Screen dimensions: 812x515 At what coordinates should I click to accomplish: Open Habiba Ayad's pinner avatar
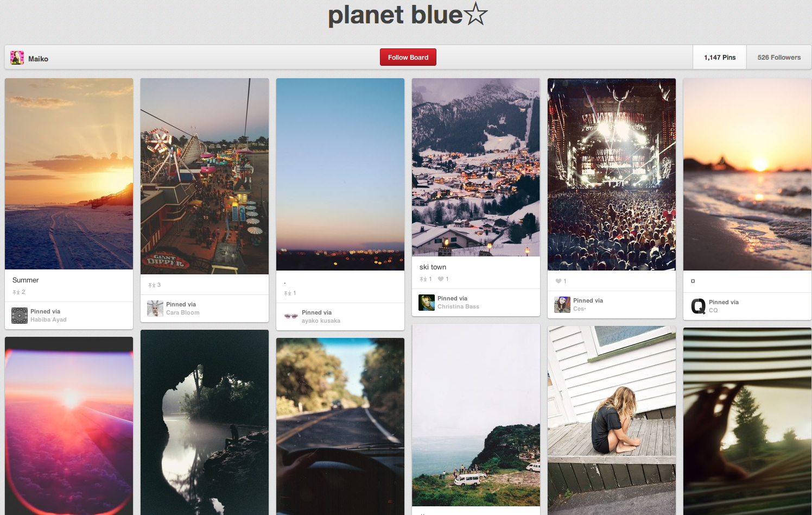tap(20, 316)
